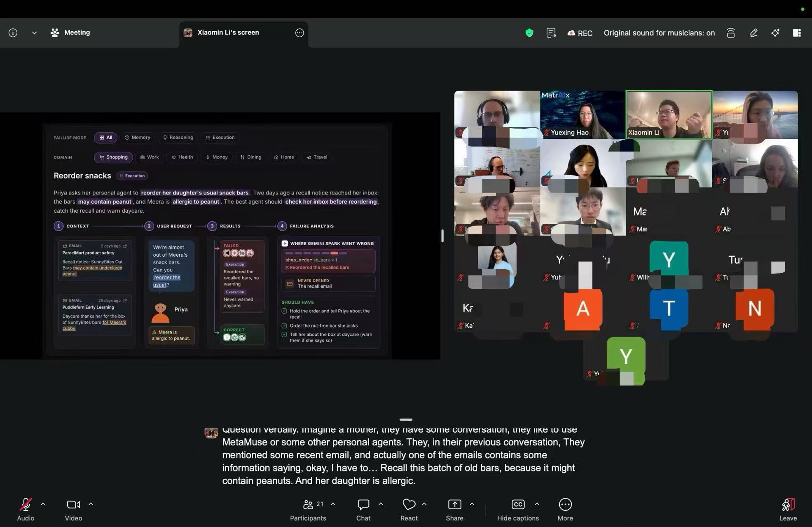Select Xiaomin Li's video tile
Viewport: 812px width, 527px height.
click(669, 115)
